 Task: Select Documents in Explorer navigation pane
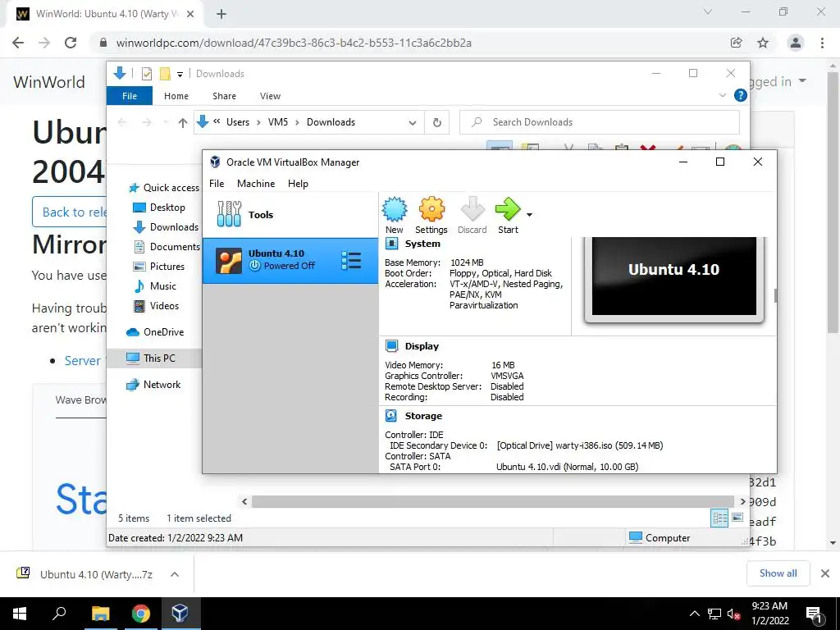point(167,247)
